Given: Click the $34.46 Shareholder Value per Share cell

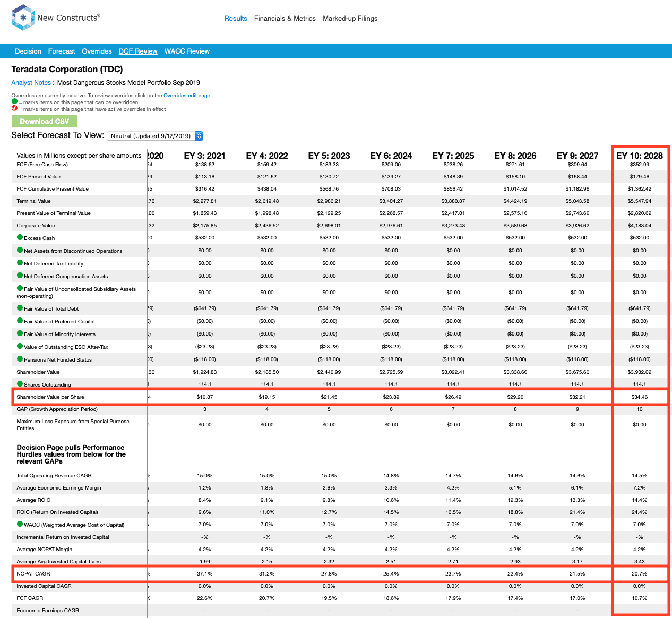Looking at the screenshot, I should coord(640,397).
